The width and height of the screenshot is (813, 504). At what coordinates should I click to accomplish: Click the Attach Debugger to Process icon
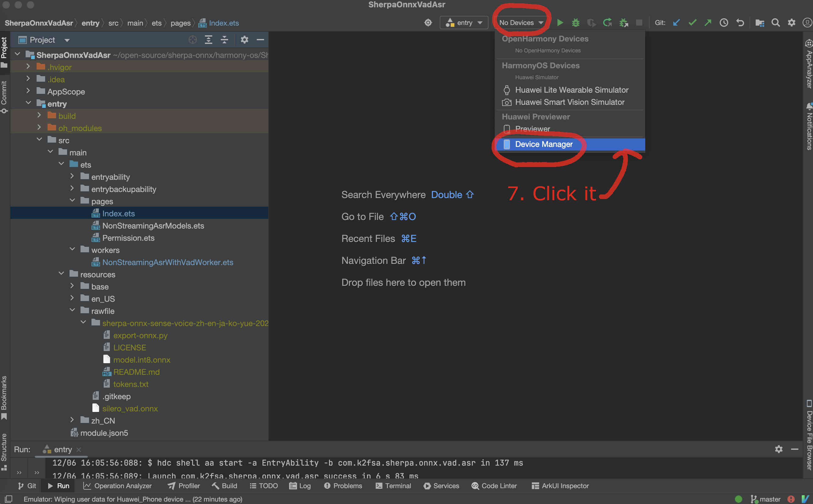click(x=624, y=23)
